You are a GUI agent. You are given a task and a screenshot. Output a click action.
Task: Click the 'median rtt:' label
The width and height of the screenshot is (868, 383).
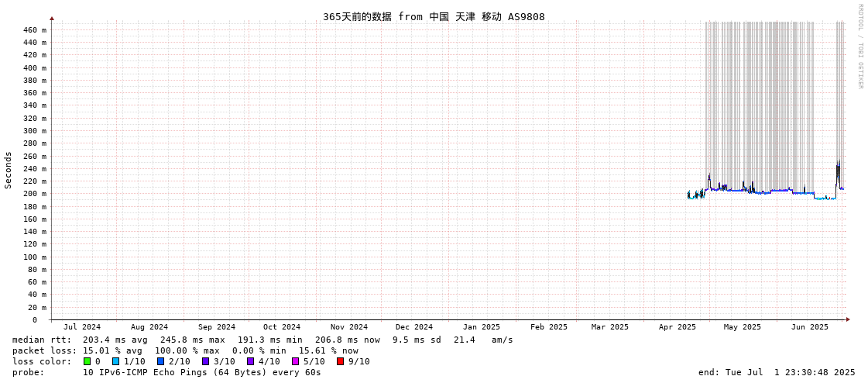(42, 340)
